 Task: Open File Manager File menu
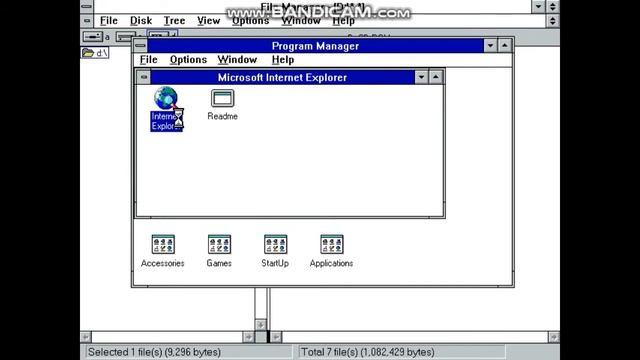[x=109, y=20]
